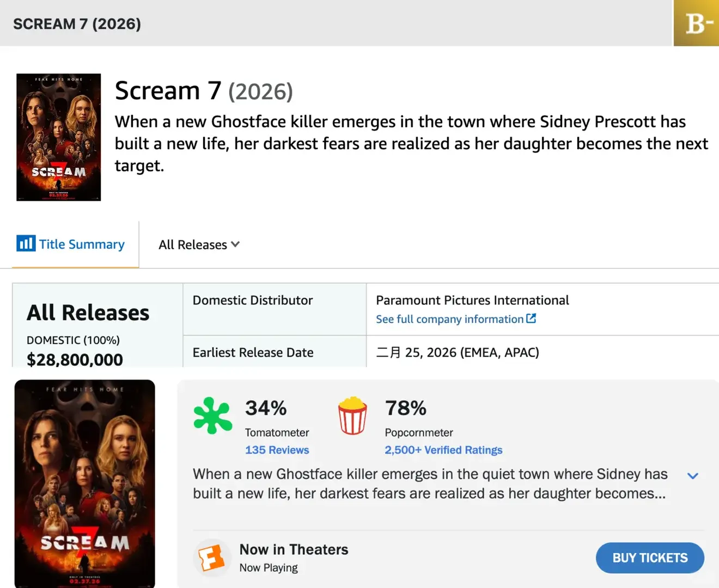Click the 78% Popcornmeter score
Viewport: 719px width, 588px height.
[x=406, y=408]
